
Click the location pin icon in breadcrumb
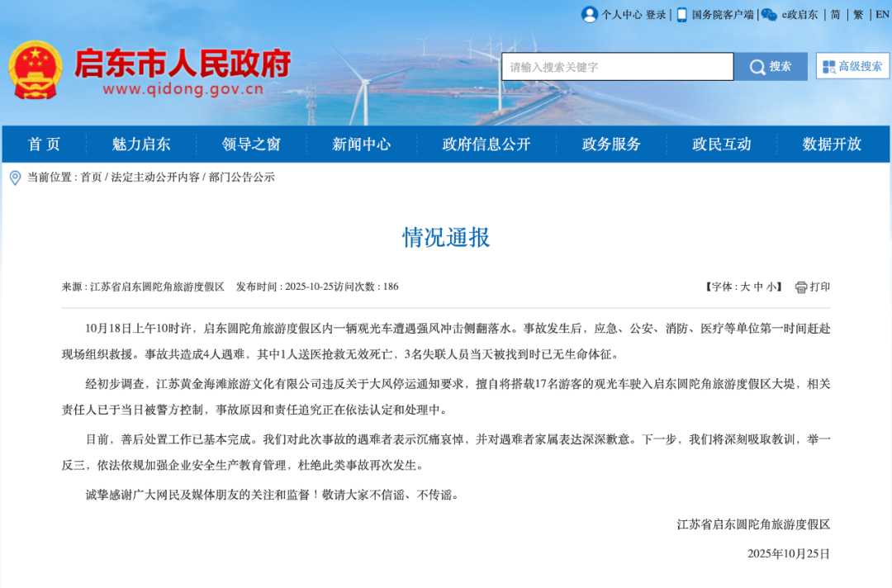(x=15, y=178)
